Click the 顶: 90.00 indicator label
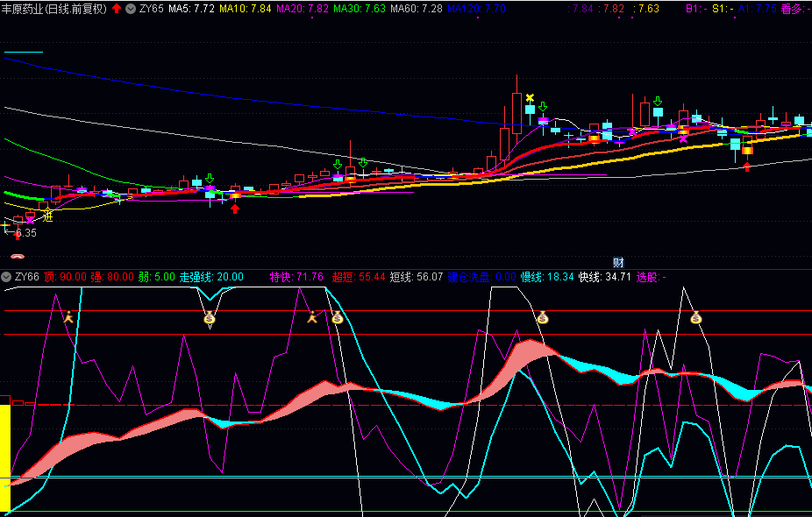Viewport: 812px width, 517px height. coord(65,277)
